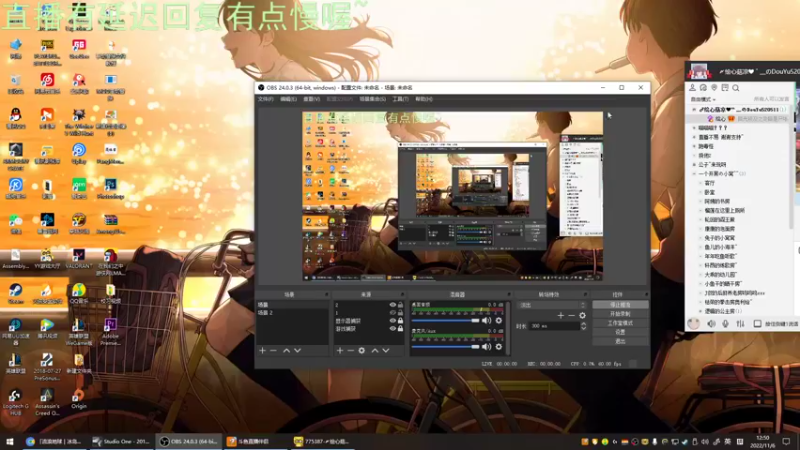The image size is (800, 450).
Task: Open transition properties gear icon
Action: click(x=582, y=316)
